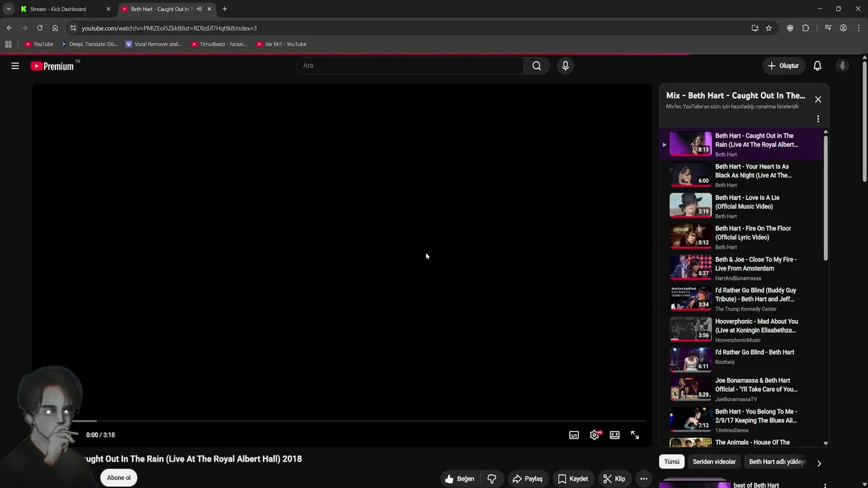This screenshot has height=488, width=868.
Task: Open the Var Mı? - YouTube bookmark
Action: 281,44
